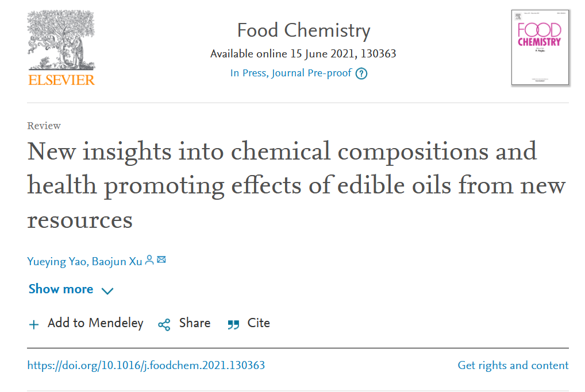The width and height of the screenshot is (585, 392).
Task: Select author Yueying Yao
Action: pyautogui.click(x=56, y=262)
